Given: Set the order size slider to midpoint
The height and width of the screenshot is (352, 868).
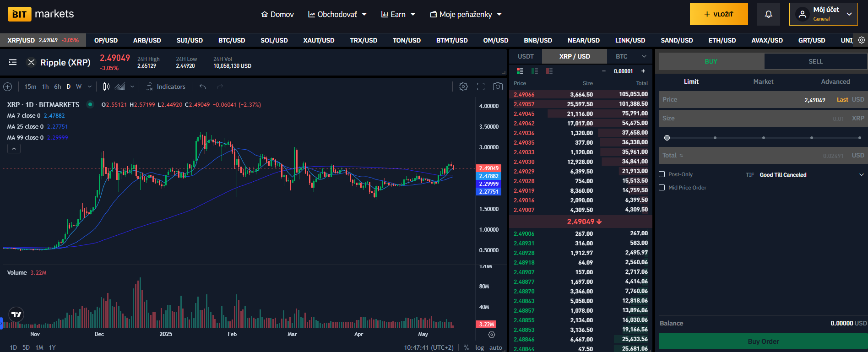Looking at the screenshot, I should coord(763,138).
